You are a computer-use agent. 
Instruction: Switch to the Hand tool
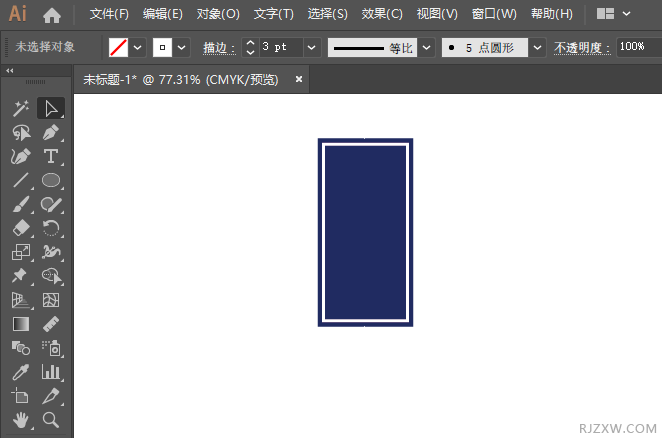(x=20, y=420)
